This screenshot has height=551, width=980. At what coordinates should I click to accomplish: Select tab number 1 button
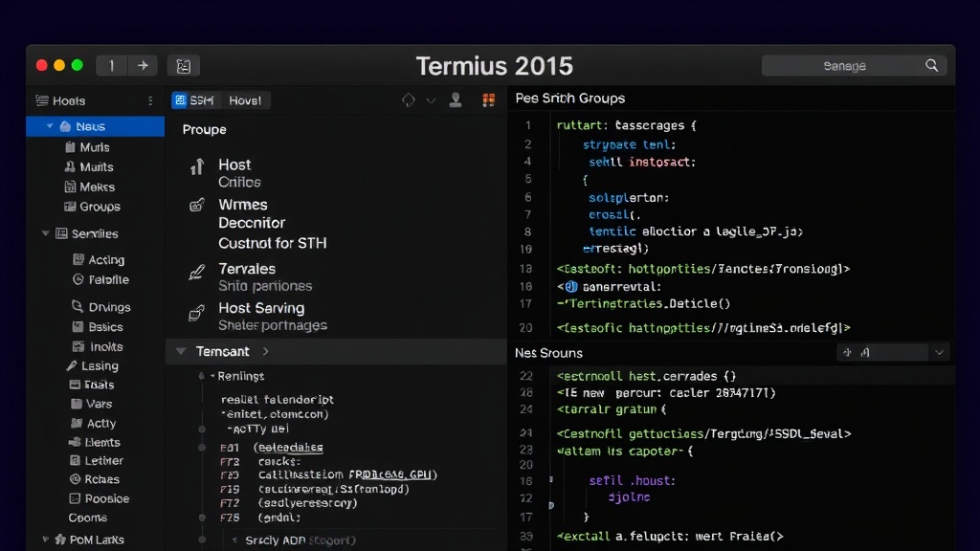[111, 66]
